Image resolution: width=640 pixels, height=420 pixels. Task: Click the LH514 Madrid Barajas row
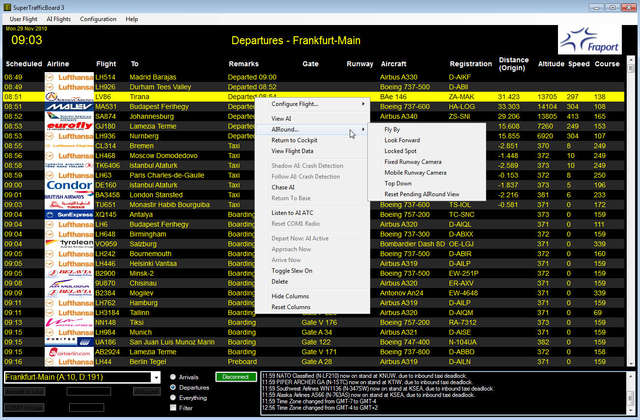pyautogui.click(x=313, y=77)
